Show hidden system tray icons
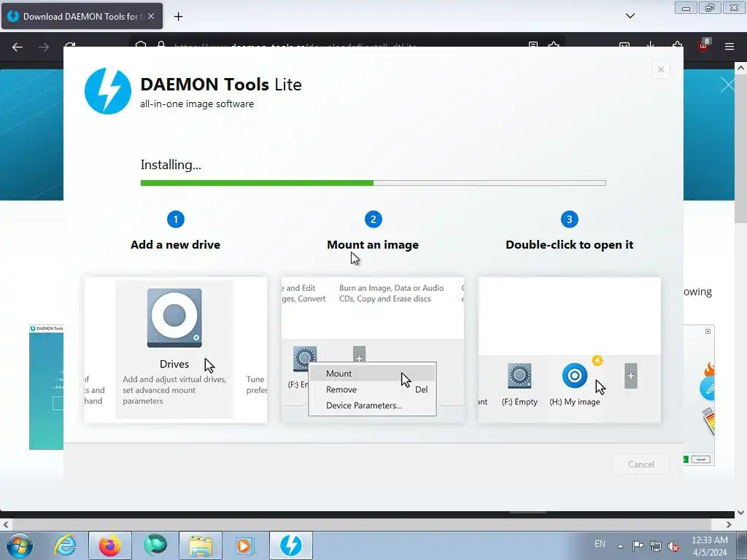The width and height of the screenshot is (747, 560). [620, 545]
